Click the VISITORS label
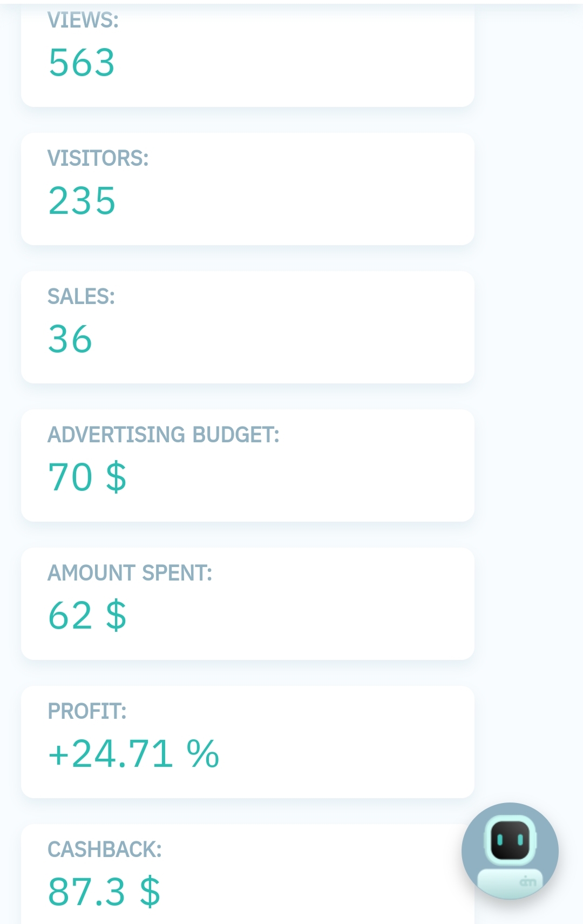This screenshot has height=924, width=583. [98, 158]
